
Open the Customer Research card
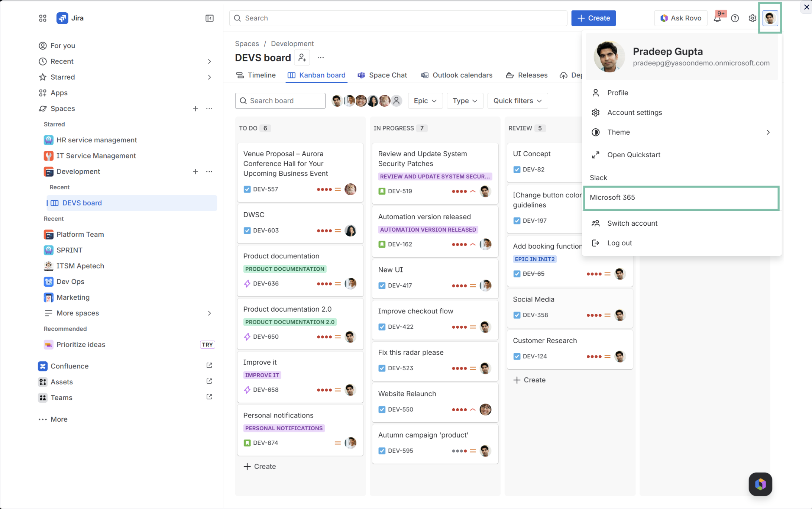click(x=570, y=349)
